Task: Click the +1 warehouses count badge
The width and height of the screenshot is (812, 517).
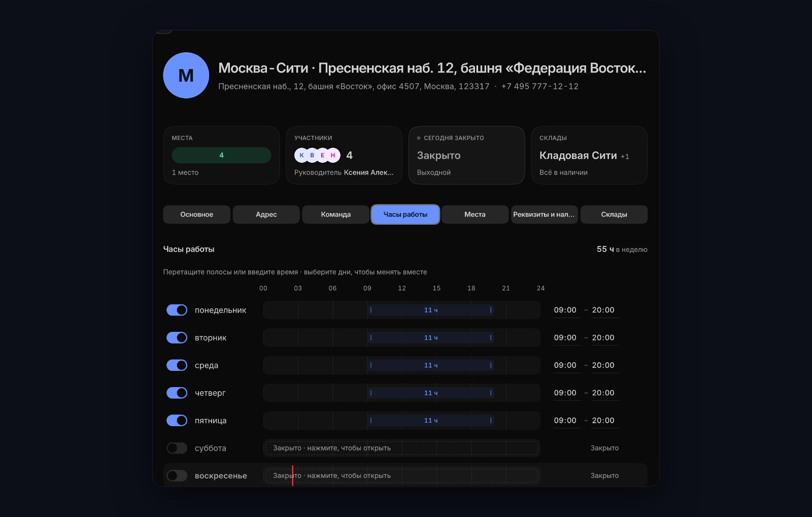Action: 625,157
